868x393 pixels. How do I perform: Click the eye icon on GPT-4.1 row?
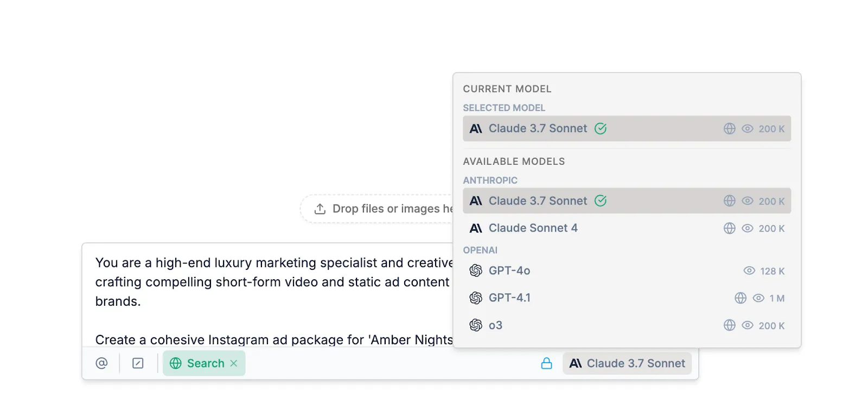click(x=758, y=298)
